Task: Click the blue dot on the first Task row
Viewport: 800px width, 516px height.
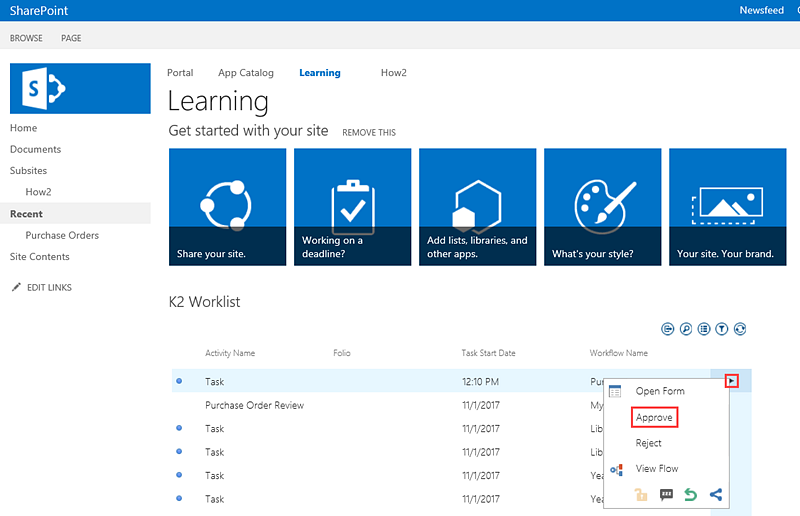Action: pyautogui.click(x=179, y=381)
